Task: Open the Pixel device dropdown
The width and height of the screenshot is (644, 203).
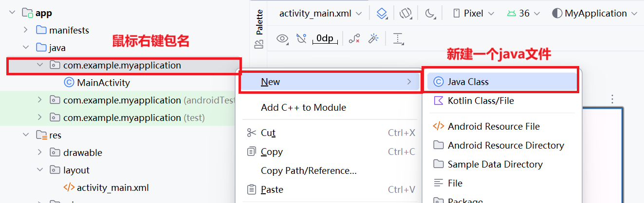Action: (473, 14)
